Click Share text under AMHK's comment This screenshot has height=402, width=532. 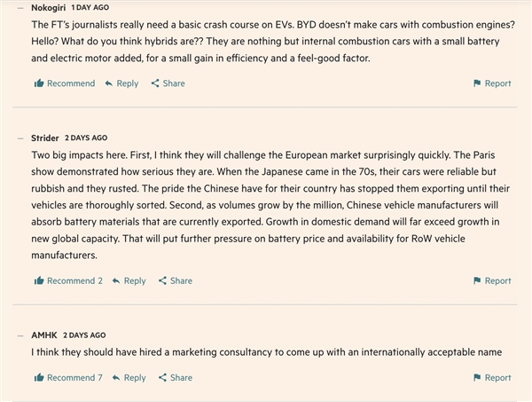181,377
